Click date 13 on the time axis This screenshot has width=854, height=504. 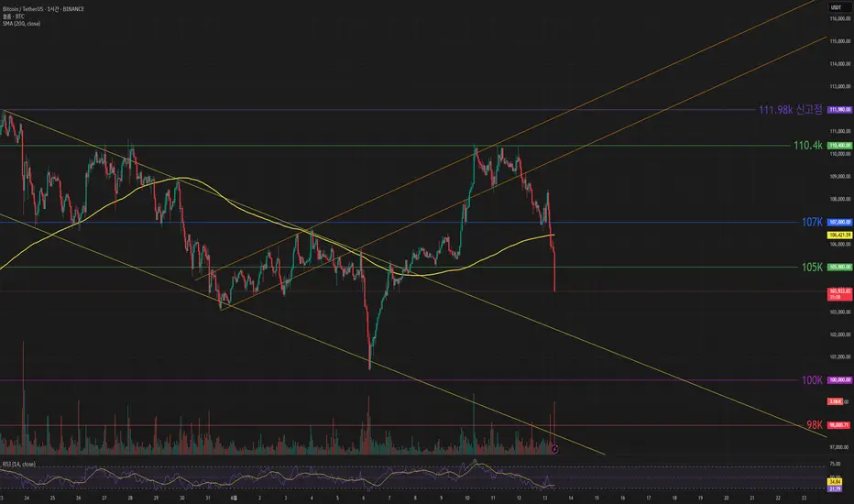(544, 498)
